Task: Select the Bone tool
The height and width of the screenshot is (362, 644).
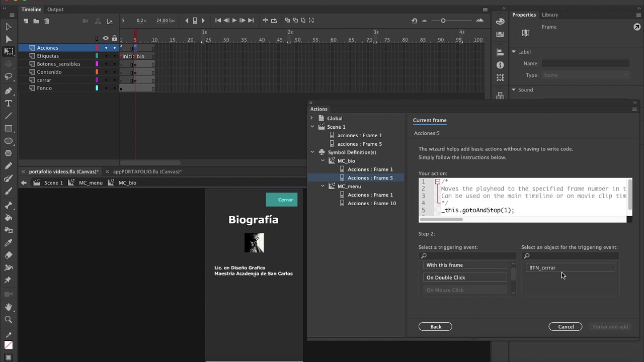Action: (9, 205)
